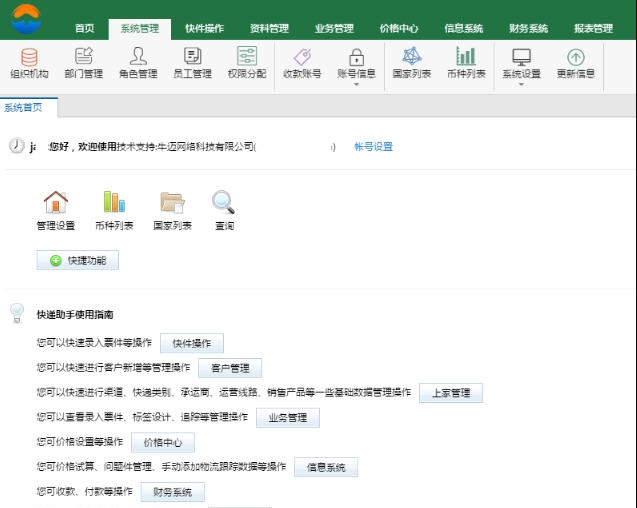Open the 价格中心 top menu
The image size is (637, 508).
pos(399,29)
